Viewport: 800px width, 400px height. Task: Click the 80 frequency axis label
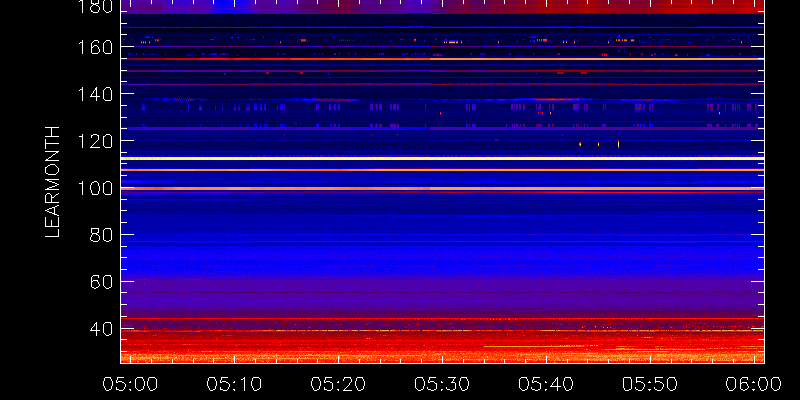(102, 235)
